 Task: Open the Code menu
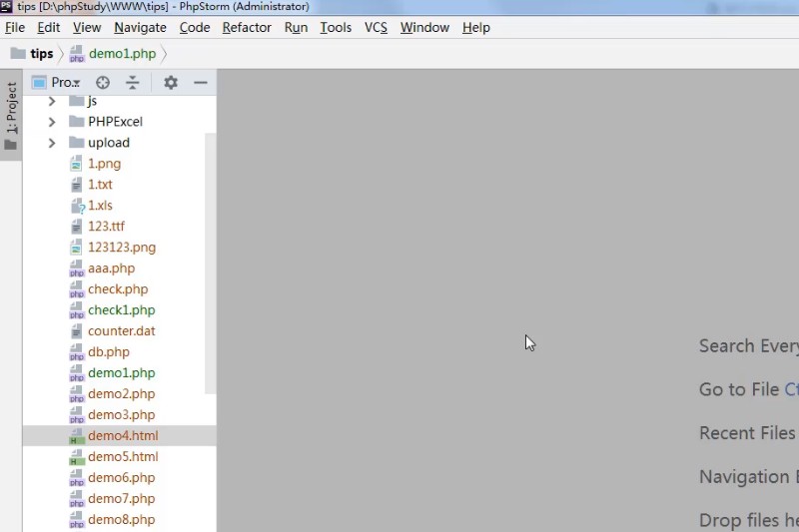195,28
